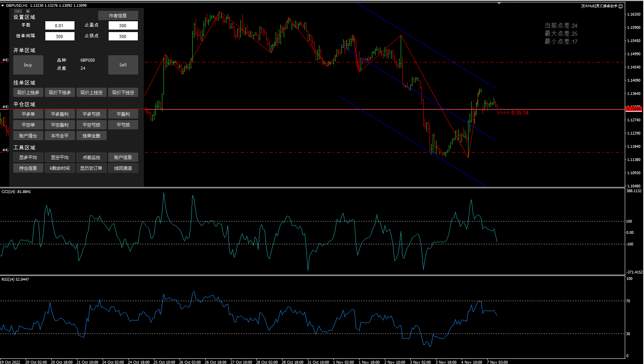644x364 pixels.
Task: Click the candle countdown 0:35:14 text
Action: [520, 113]
